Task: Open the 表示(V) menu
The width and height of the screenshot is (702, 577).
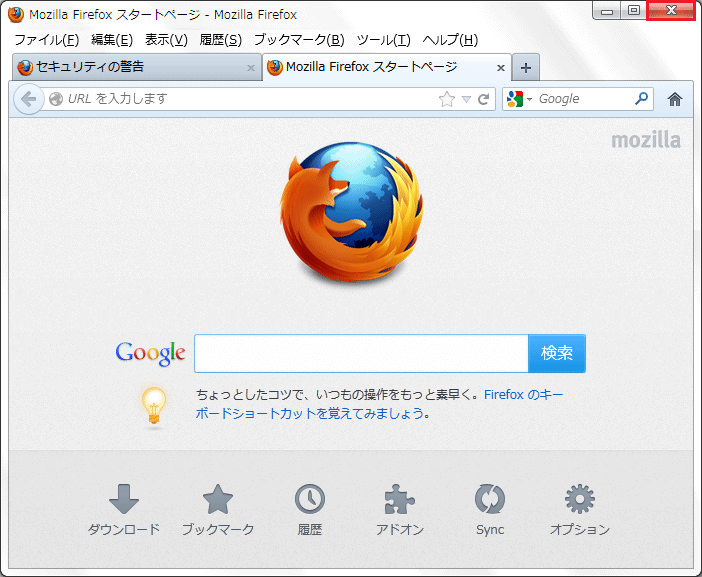Action: coord(166,40)
